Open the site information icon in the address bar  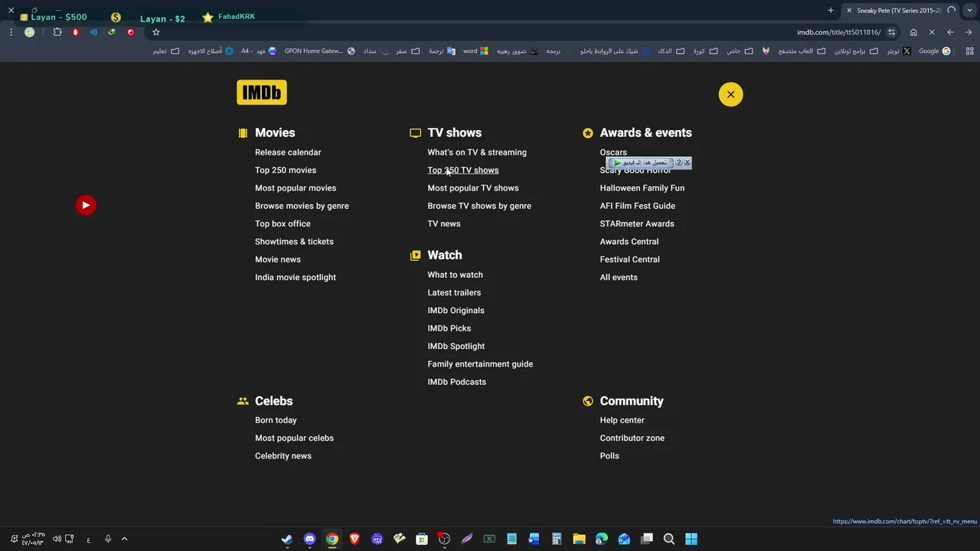892,32
